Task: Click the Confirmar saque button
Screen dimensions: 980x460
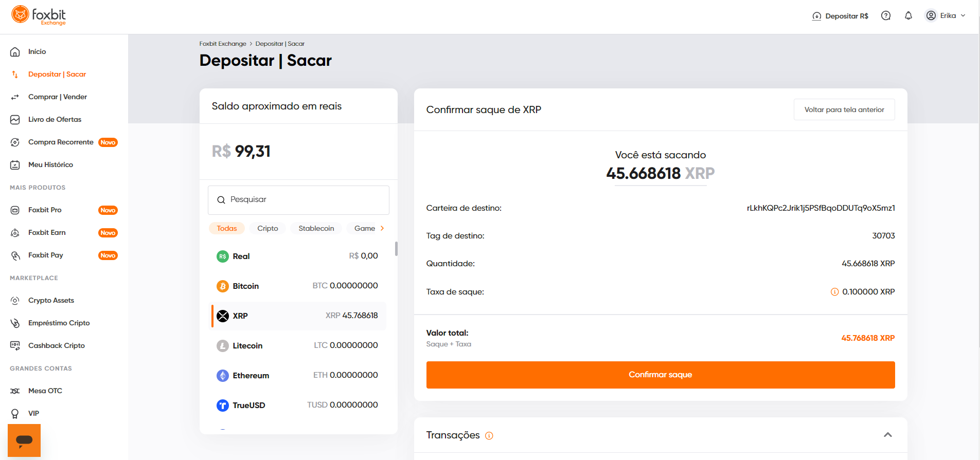Action: (661, 375)
